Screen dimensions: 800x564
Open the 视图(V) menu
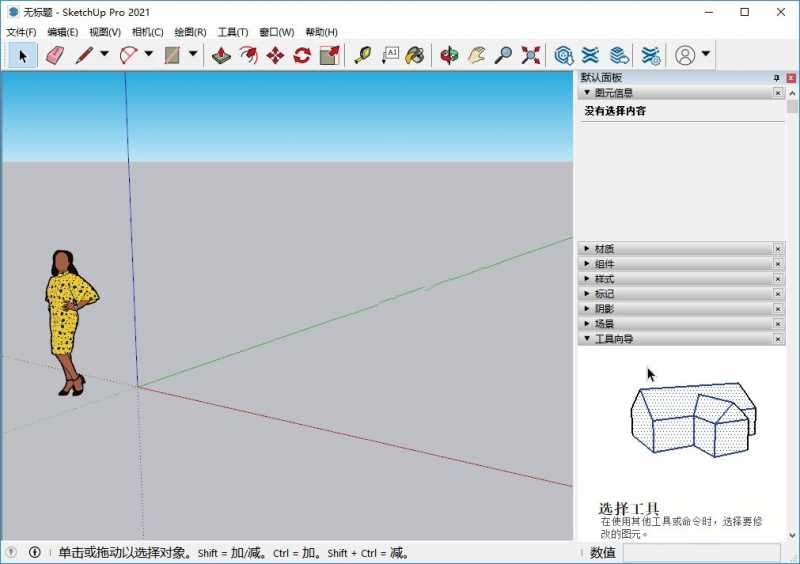pyautogui.click(x=105, y=32)
